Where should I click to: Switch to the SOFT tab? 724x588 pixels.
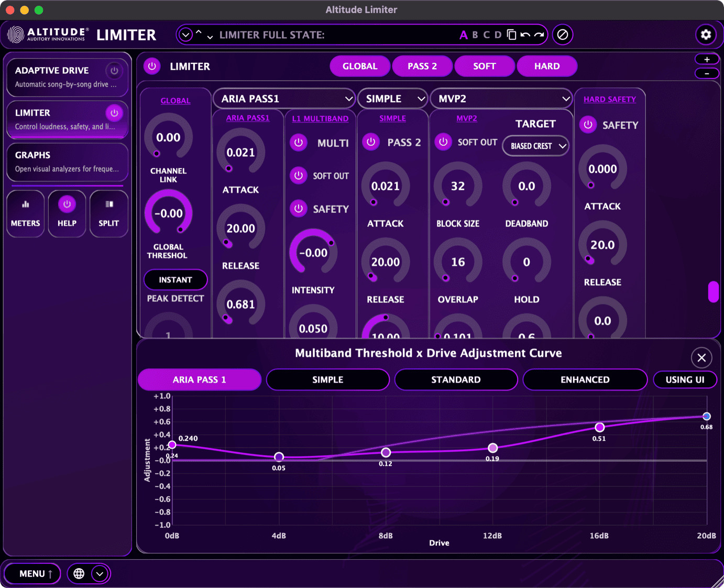(x=485, y=66)
